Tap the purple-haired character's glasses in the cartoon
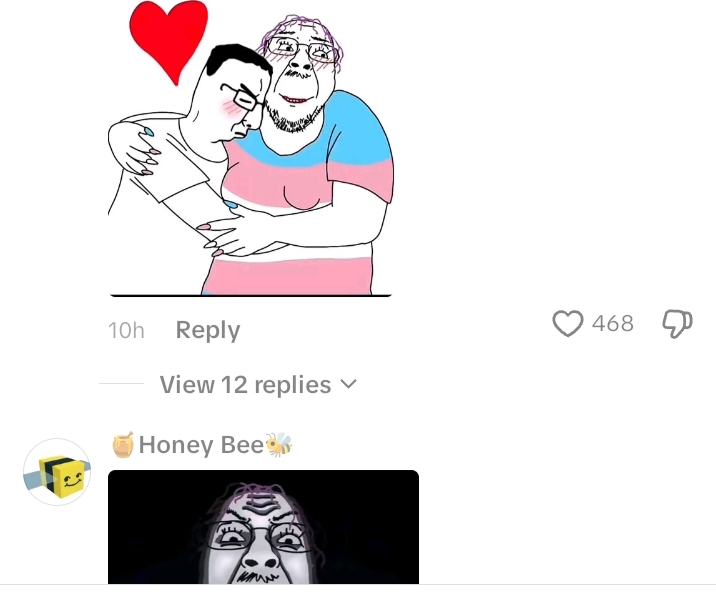716x596 pixels. click(301, 49)
